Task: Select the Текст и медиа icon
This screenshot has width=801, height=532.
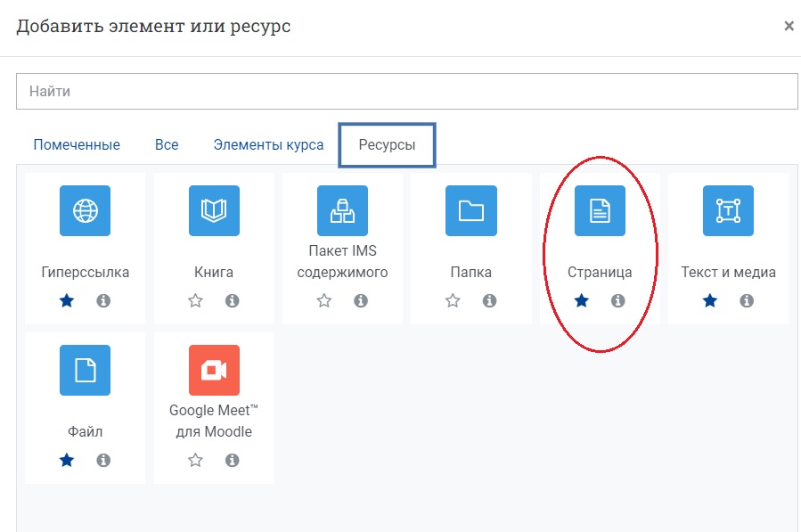Action: 728,210
